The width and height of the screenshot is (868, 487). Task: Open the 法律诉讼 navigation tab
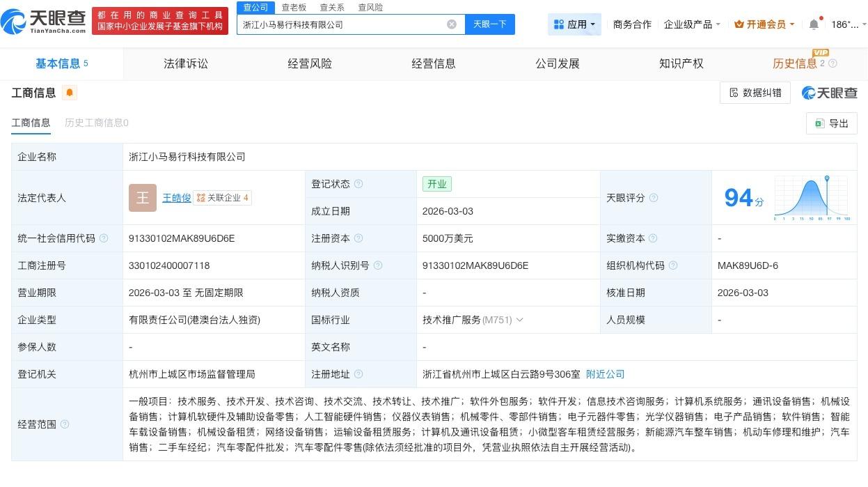[x=185, y=63]
